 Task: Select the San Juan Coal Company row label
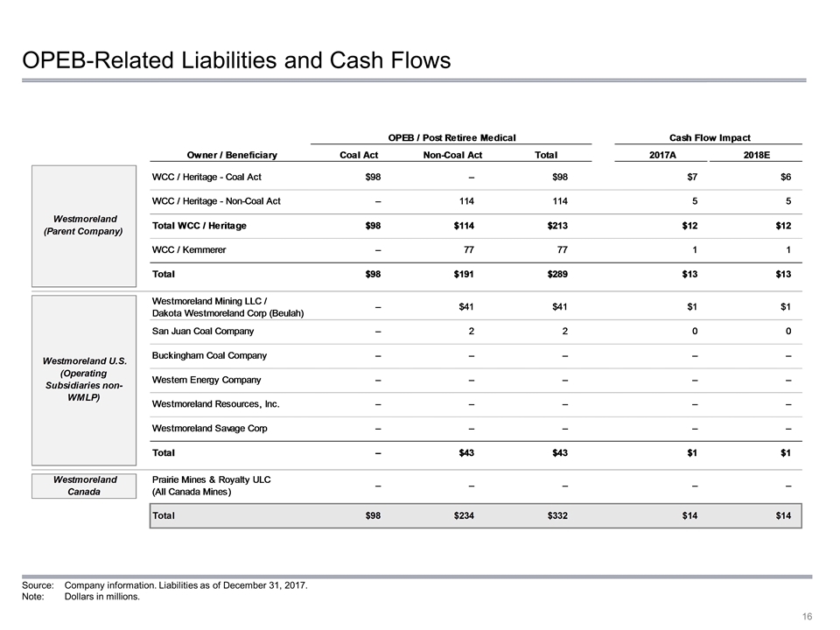point(203,332)
